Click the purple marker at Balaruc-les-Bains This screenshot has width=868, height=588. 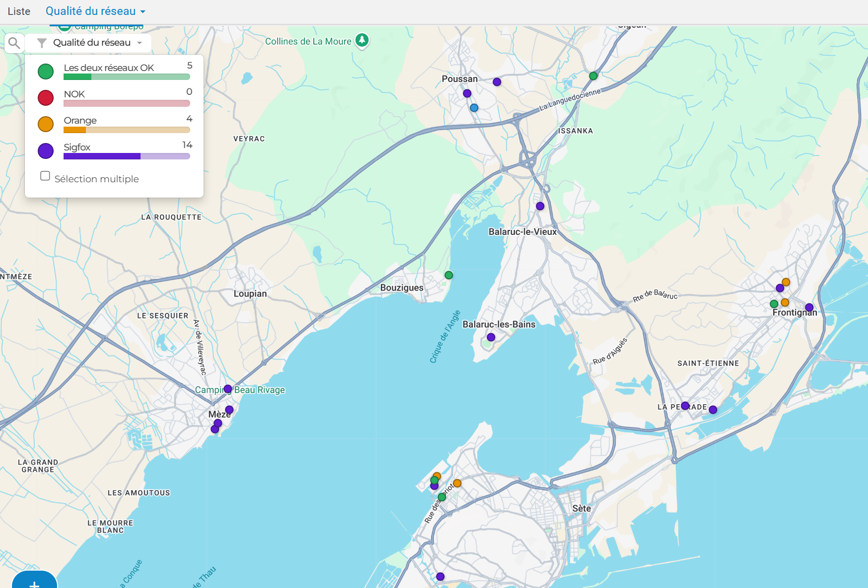(x=491, y=337)
